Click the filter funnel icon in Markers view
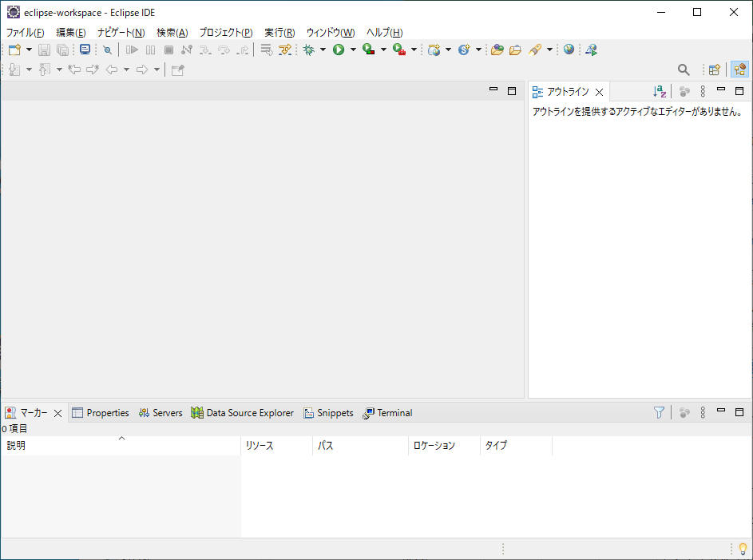Screen dimensions: 753x560 tap(659, 412)
